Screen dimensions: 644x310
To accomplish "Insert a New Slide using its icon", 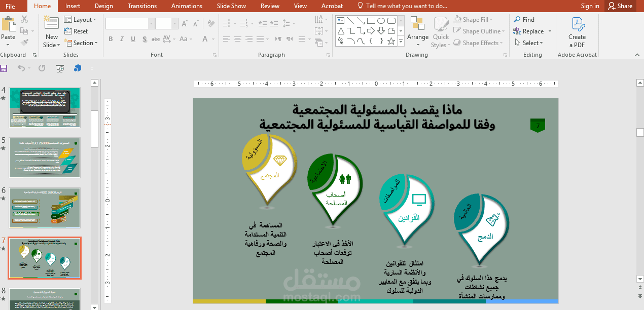I will pyautogui.click(x=51, y=23).
